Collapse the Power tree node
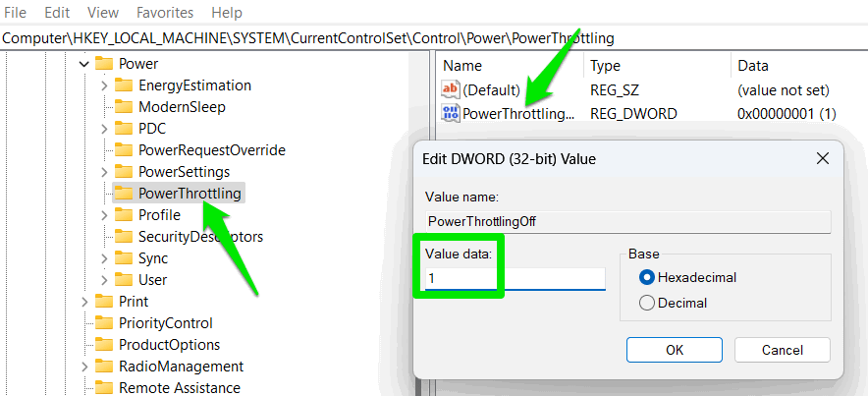The image size is (868, 396). (x=83, y=64)
